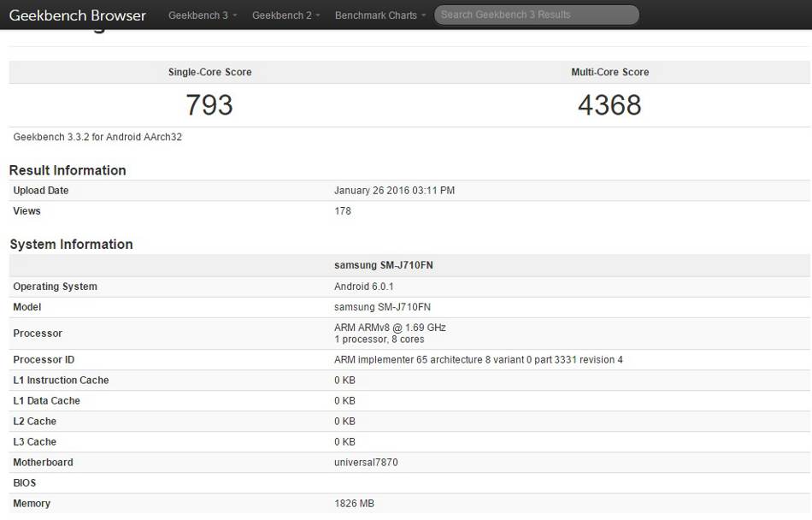Image resolution: width=812 pixels, height=520 pixels.
Task: Select the ARM ARMv8 @ 1.69 GHz text
Action: point(390,328)
